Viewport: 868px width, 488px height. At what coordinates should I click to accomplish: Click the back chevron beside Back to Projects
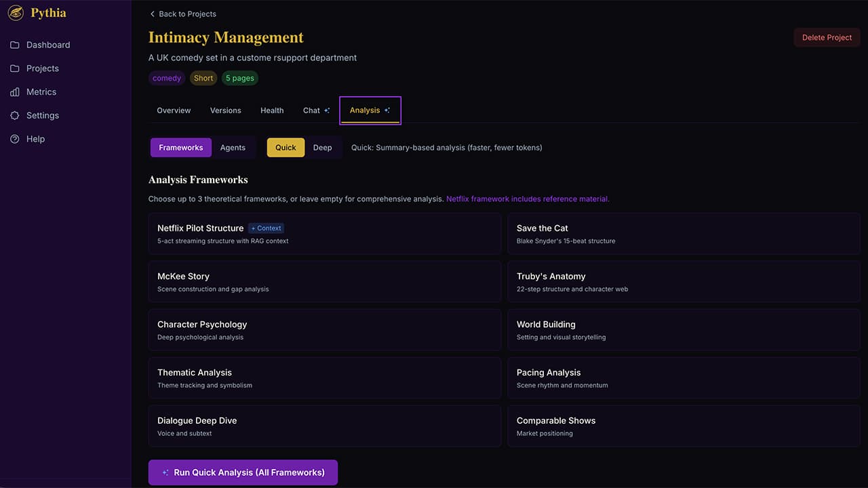point(153,14)
